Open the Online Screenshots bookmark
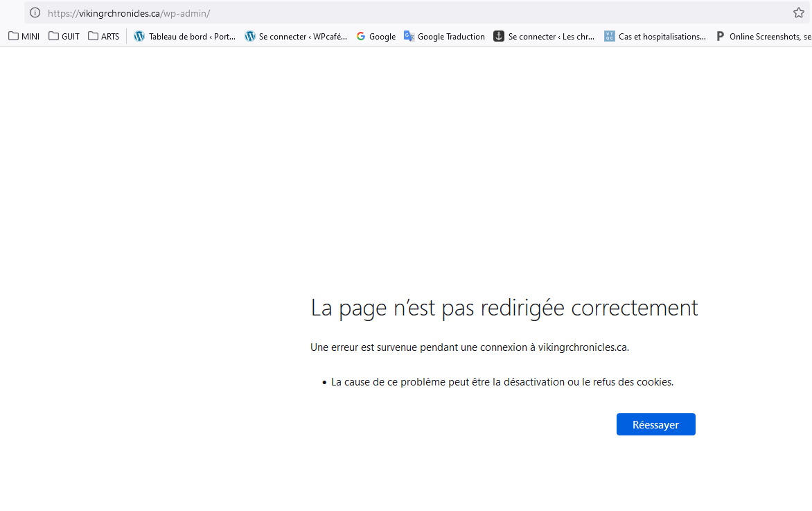812x511 pixels. coord(764,36)
